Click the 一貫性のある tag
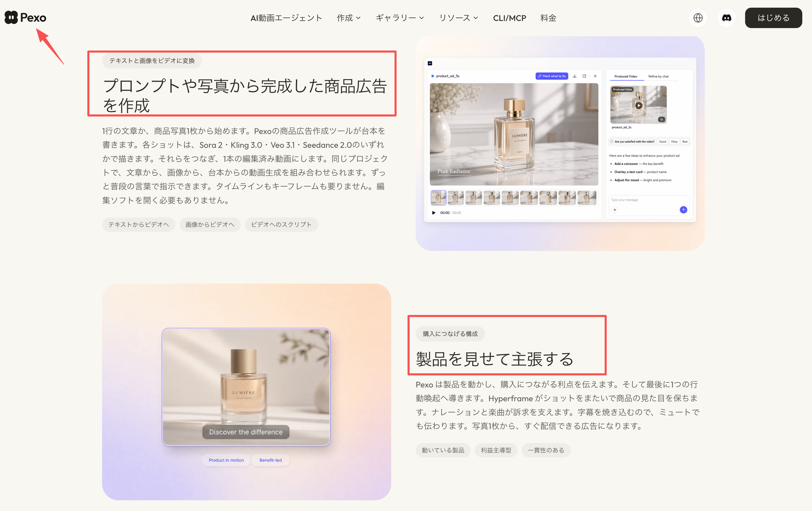Screen dimensions: 812x511 point(546,450)
